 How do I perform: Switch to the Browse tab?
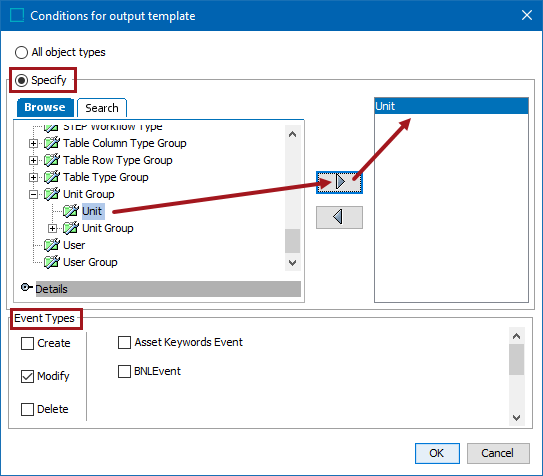pos(45,107)
